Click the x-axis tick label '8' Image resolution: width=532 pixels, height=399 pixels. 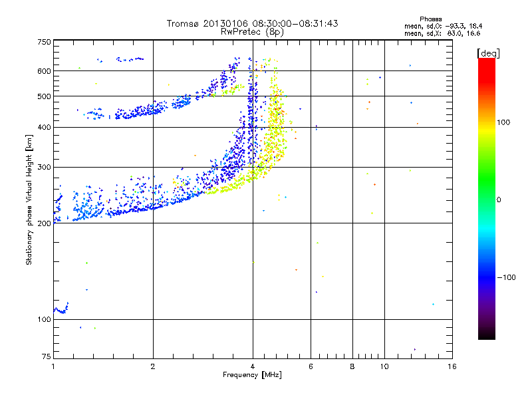click(x=352, y=366)
